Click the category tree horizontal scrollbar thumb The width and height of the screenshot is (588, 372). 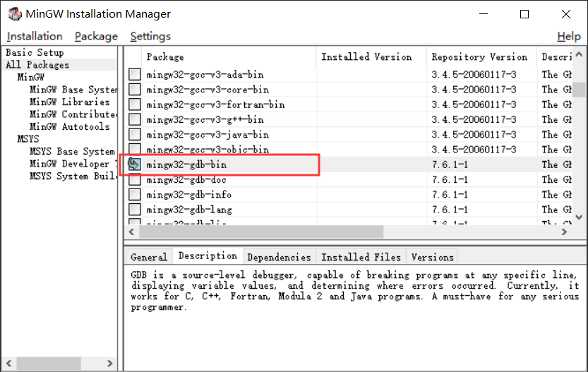tap(49, 363)
